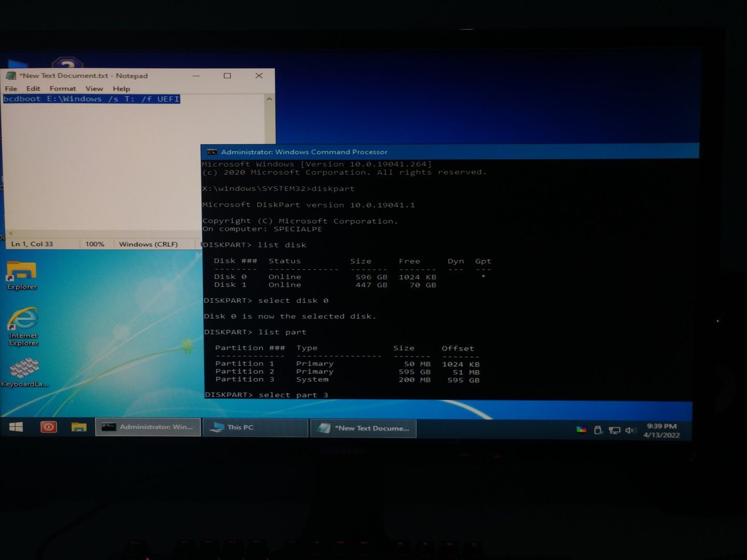
Task: Open the Notepad File menu
Action: [x=11, y=89]
